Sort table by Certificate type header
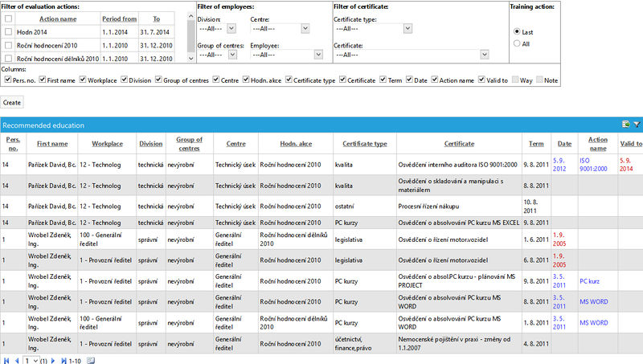643x364 pixels. pos(365,144)
